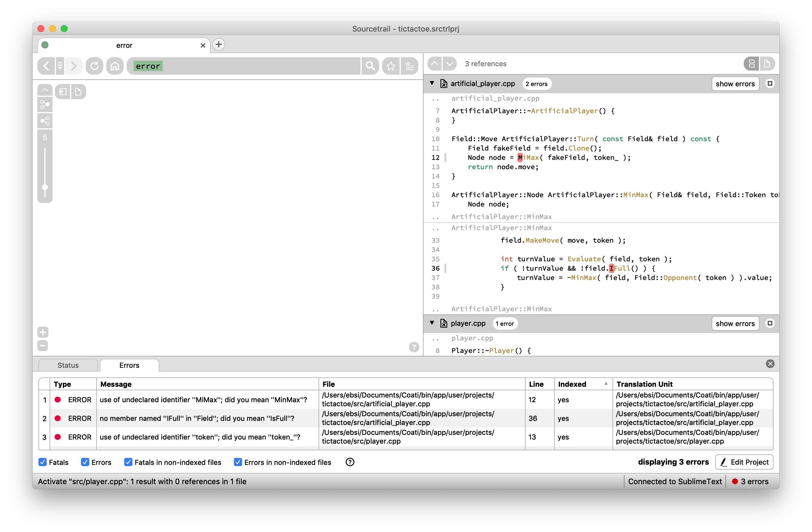Click the upper trail direction icon
812x532 pixels.
pyautogui.click(x=45, y=104)
